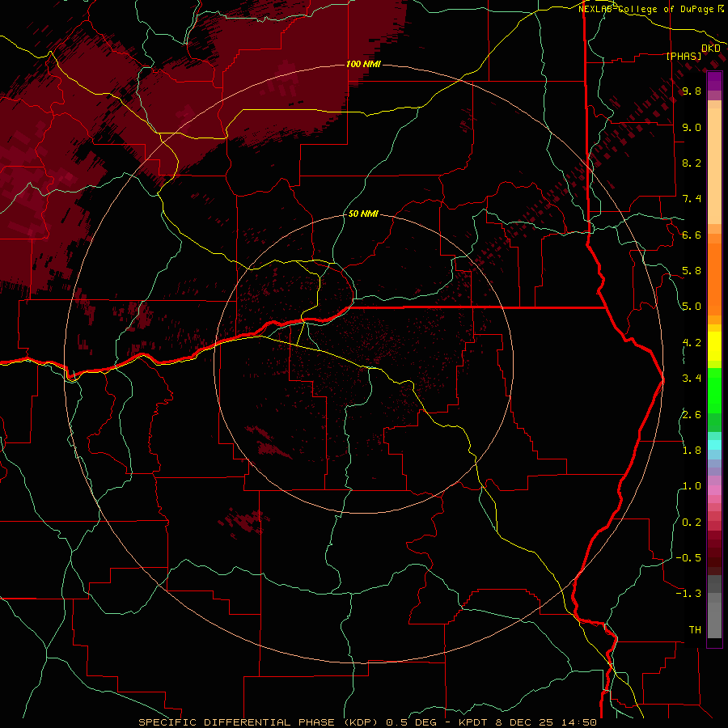Click the 9.8 value on the scale

[x=692, y=91]
